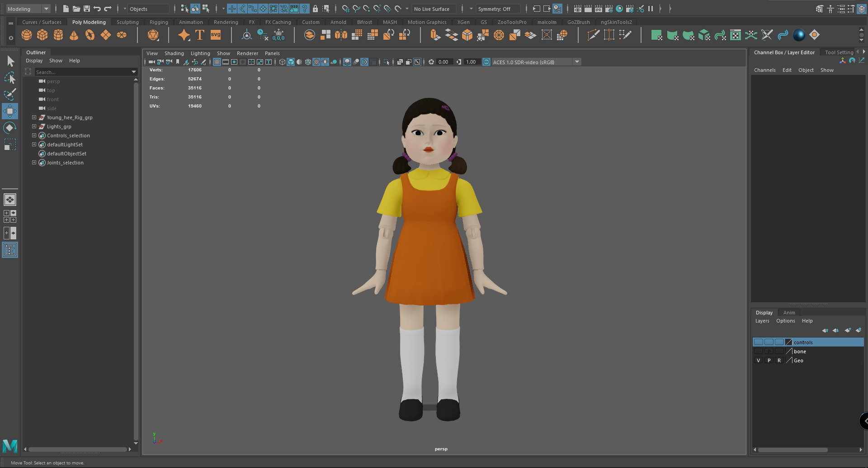
Task: Select defaultObjectSet in Outliner
Action: coord(66,154)
